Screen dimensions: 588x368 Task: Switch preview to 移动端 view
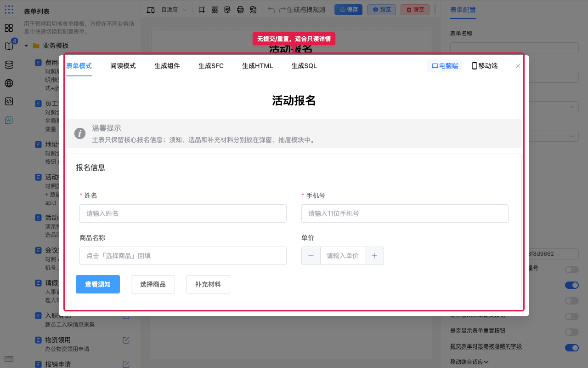tap(485, 66)
